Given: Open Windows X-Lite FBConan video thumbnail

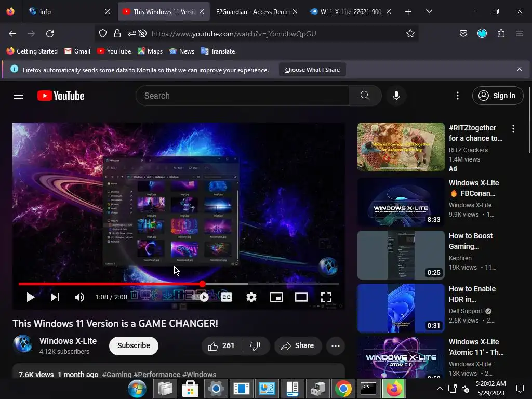Looking at the screenshot, I should click(401, 202).
